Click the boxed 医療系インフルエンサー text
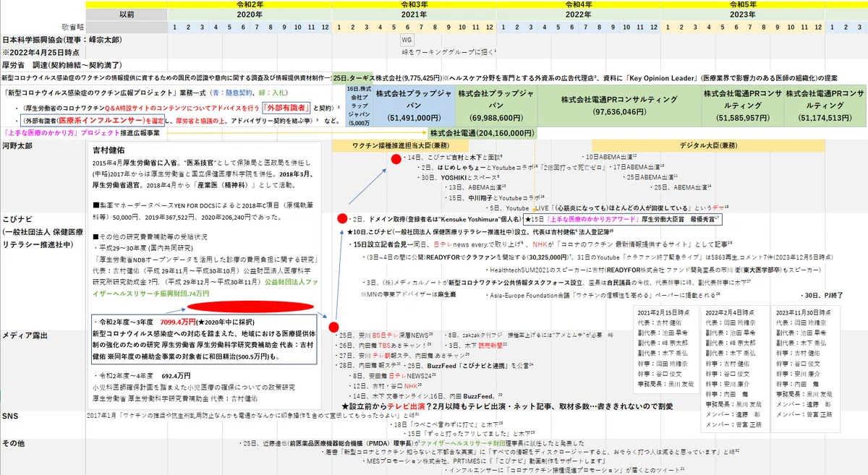 (92, 121)
